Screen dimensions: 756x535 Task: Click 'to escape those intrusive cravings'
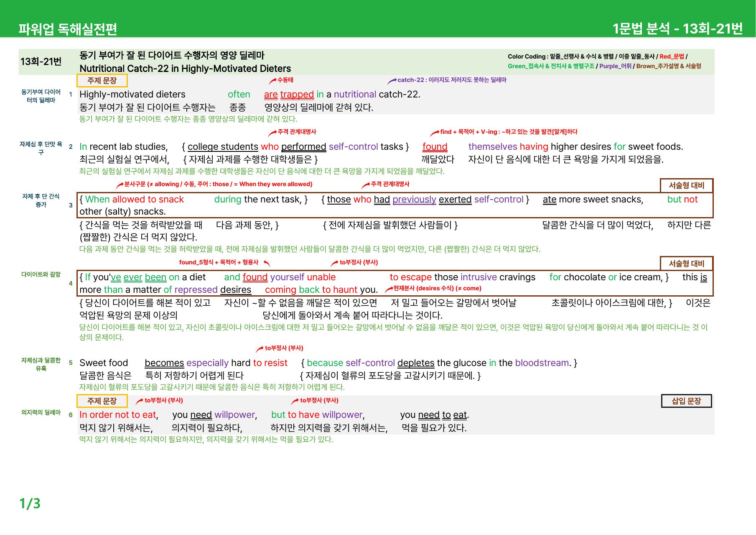click(463, 277)
